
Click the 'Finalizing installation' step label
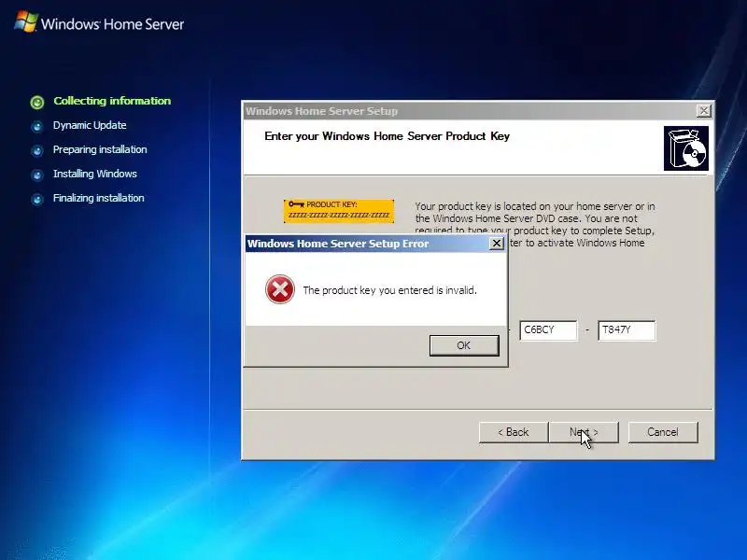point(99,198)
